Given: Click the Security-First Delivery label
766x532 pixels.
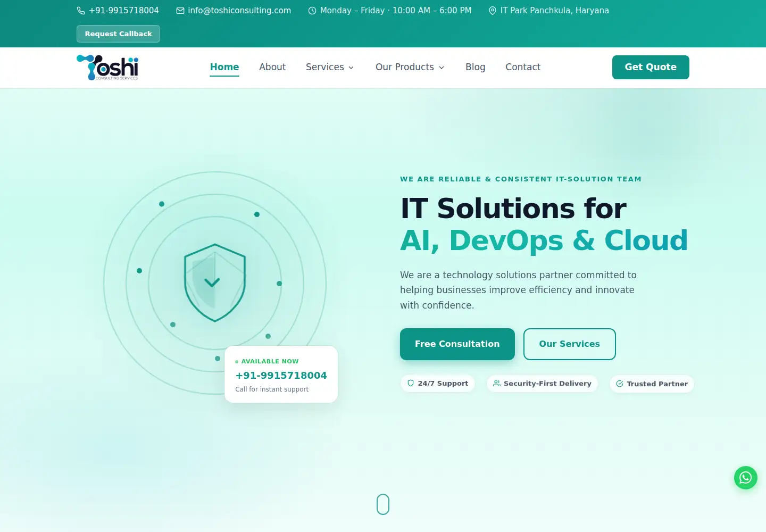Looking at the screenshot, I should [x=547, y=383].
